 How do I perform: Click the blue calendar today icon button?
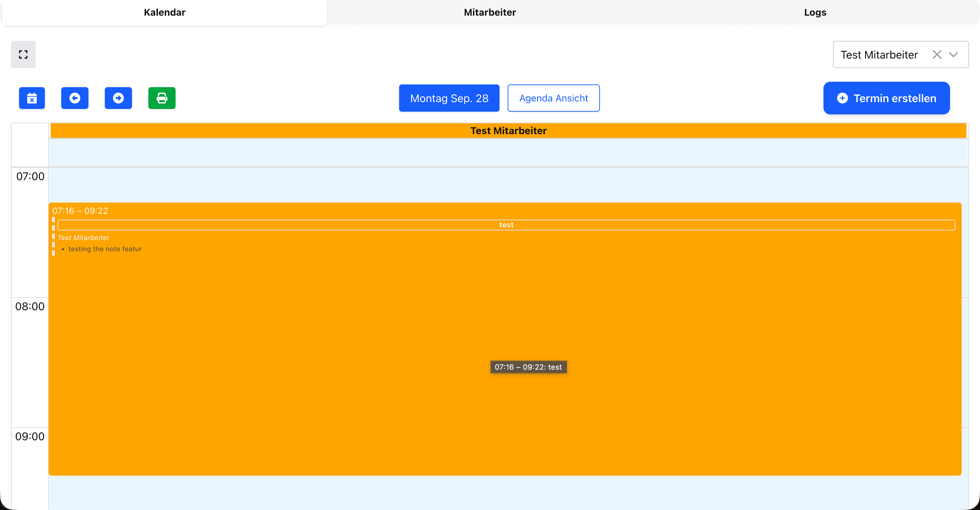click(32, 98)
